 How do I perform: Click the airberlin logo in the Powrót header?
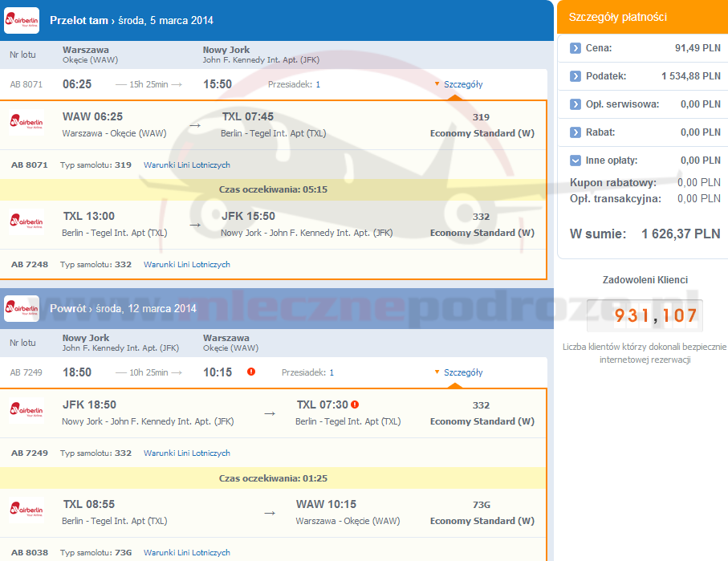pos(22,308)
